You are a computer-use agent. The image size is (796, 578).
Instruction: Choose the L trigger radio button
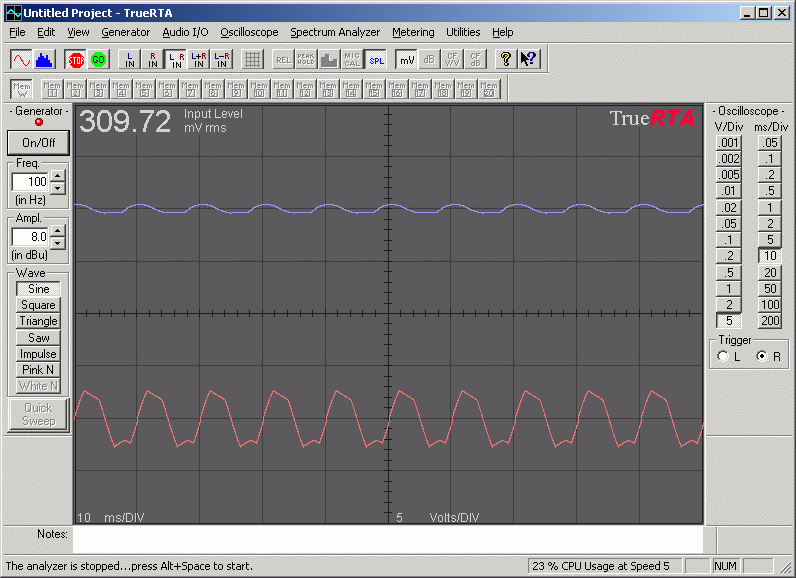[x=723, y=356]
